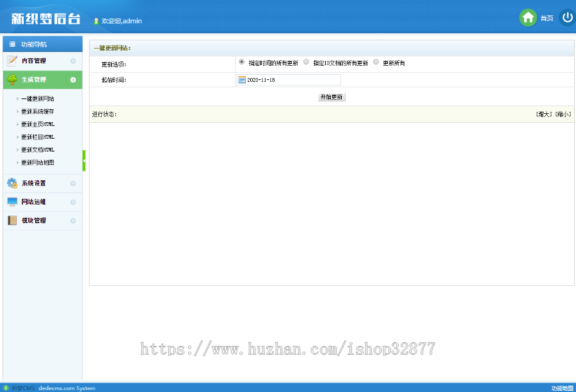Click the 欢迎您,admin text

pyautogui.click(x=122, y=21)
